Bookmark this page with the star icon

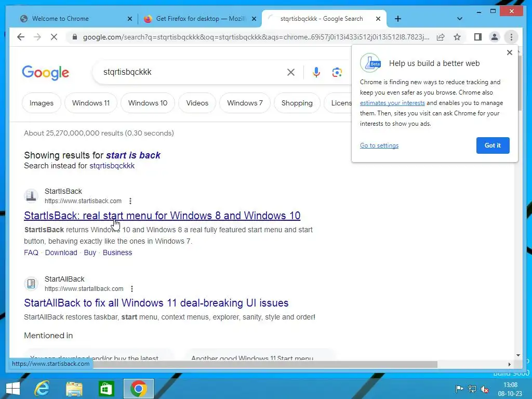point(457,37)
